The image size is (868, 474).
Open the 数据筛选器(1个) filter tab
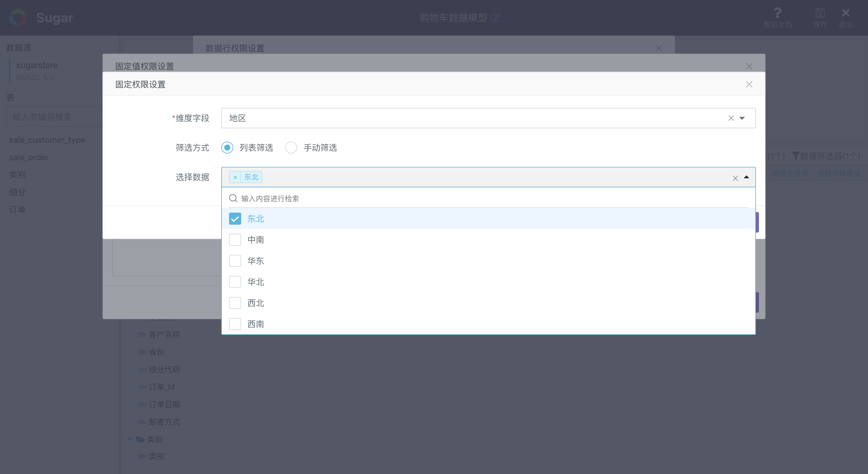[x=826, y=156]
